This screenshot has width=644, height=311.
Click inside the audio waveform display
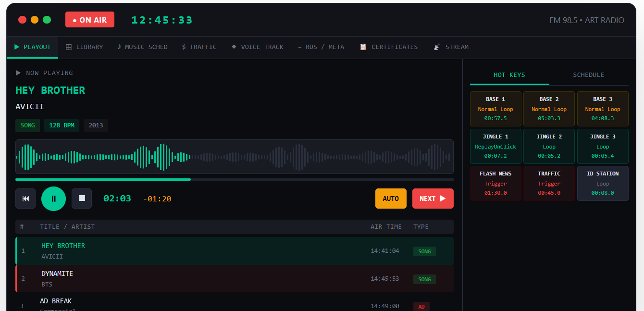tap(235, 157)
